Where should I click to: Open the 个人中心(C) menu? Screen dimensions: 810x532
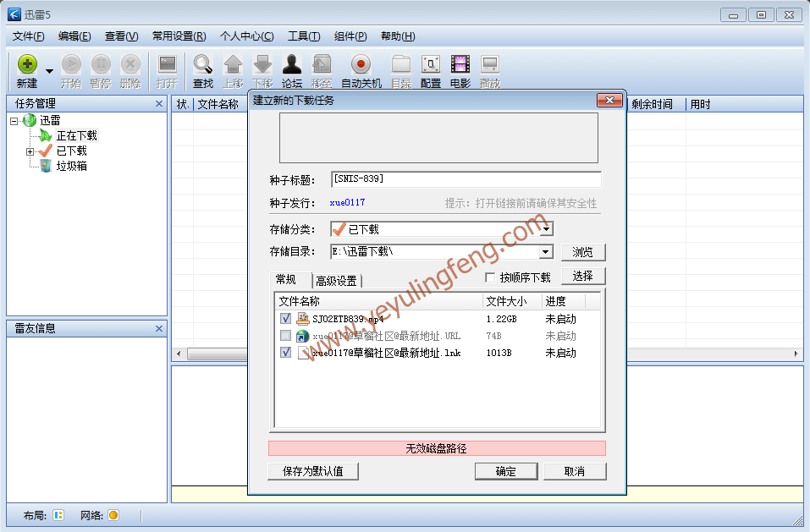[x=247, y=36]
